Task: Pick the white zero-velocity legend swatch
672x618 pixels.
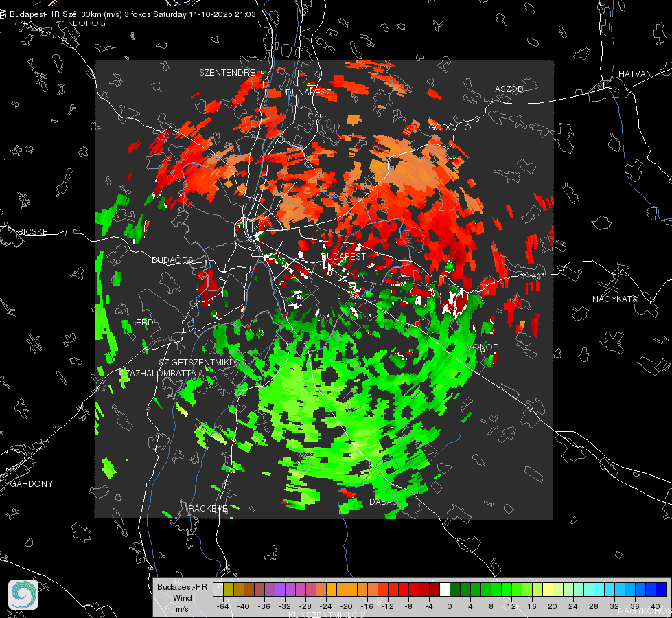Action: point(445,589)
